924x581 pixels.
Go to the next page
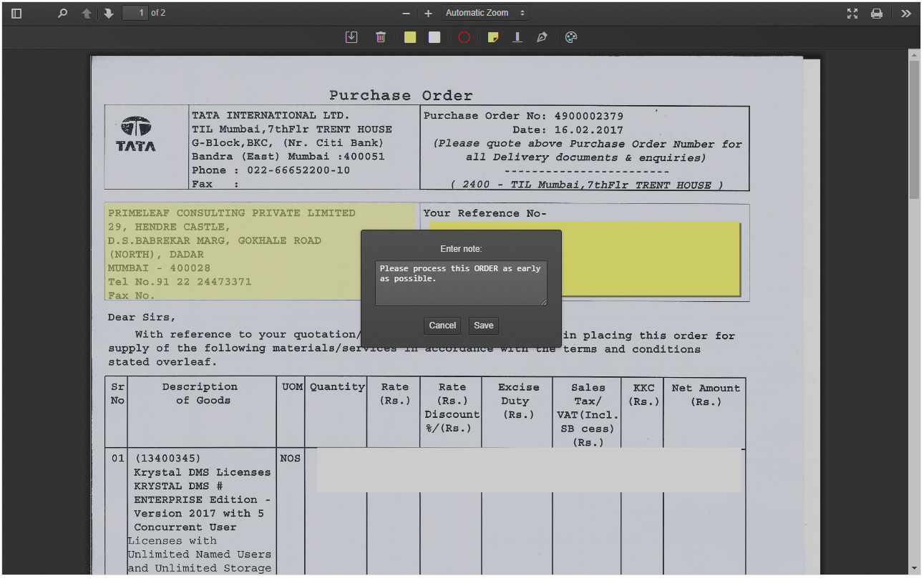109,14
